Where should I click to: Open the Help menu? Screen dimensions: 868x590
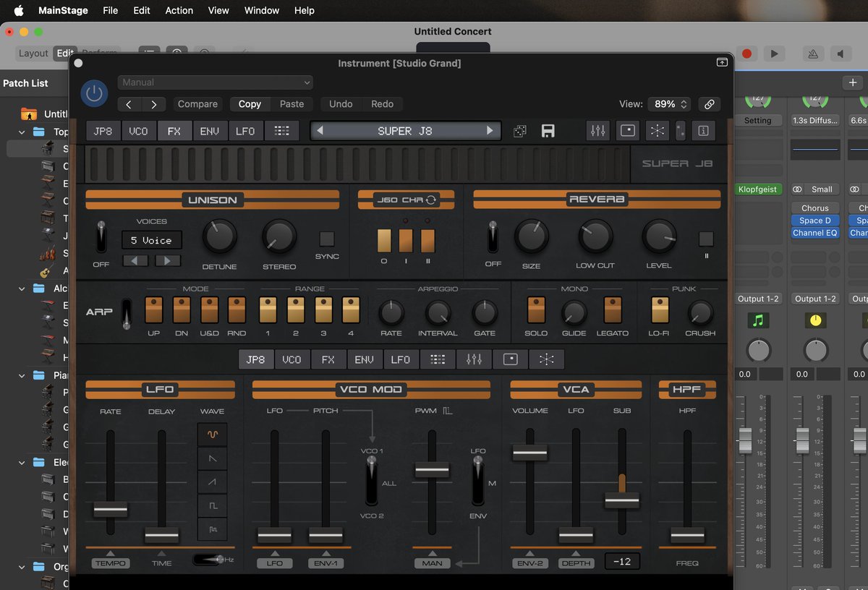[x=305, y=10]
